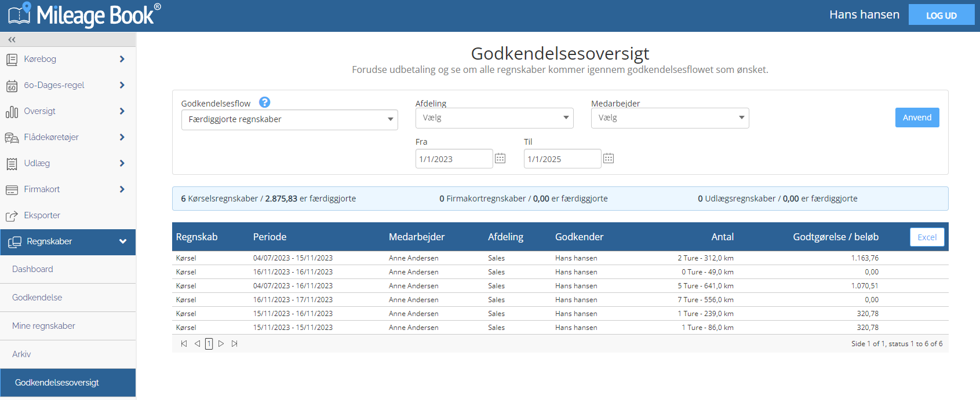Select row with period 16/11/2023 - 17/11/2023
The width and height of the screenshot is (980, 400).
[560, 300]
